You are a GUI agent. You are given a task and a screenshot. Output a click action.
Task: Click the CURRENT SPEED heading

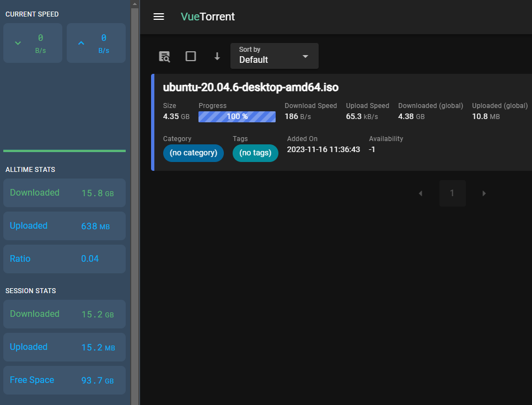pyautogui.click(x=32, y=14)
